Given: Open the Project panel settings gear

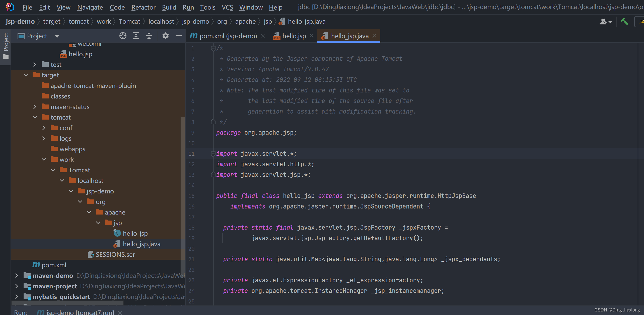Looking at the screenshot, I should pyautogui.click(x=165, y=36).
